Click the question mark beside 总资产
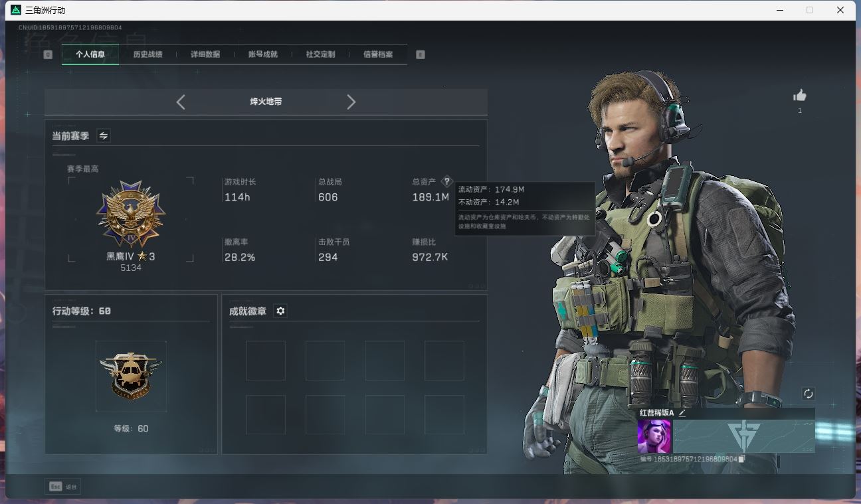861x504 pixels. pos(446,181)
